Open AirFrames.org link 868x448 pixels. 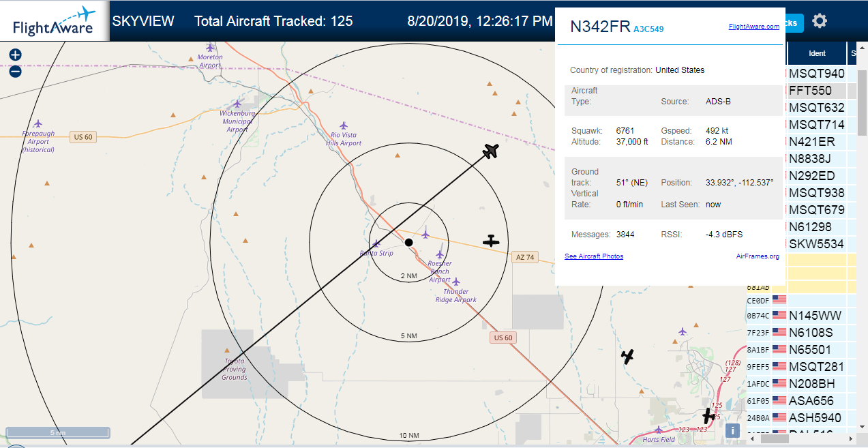(758, 256)
